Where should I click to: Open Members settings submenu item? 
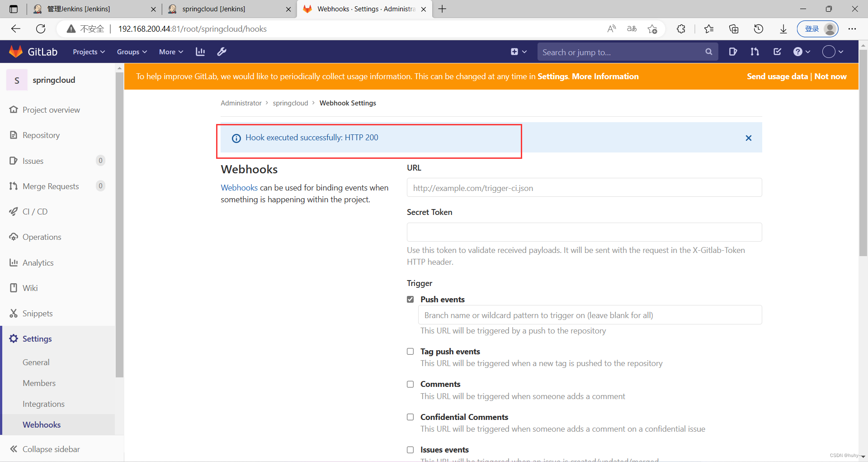coord(39,383)
